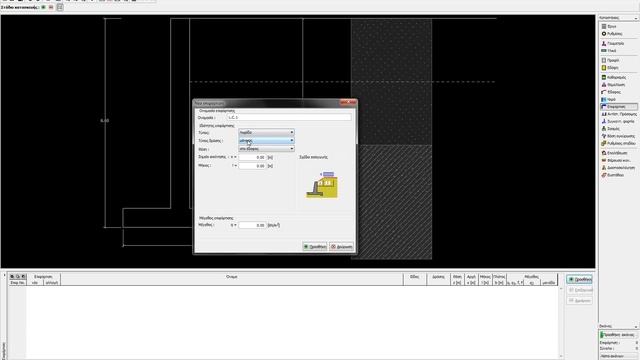Select the highlighted Επιφόρτιση (Surcharge) mode
The width and height of the screenshot is (640, 360).
point(618,107)
